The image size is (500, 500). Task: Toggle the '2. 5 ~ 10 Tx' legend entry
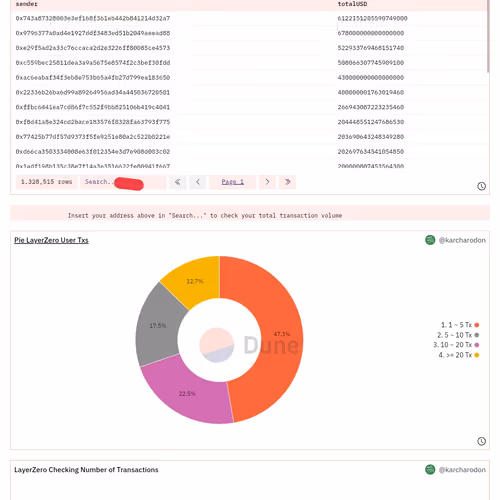458,335
